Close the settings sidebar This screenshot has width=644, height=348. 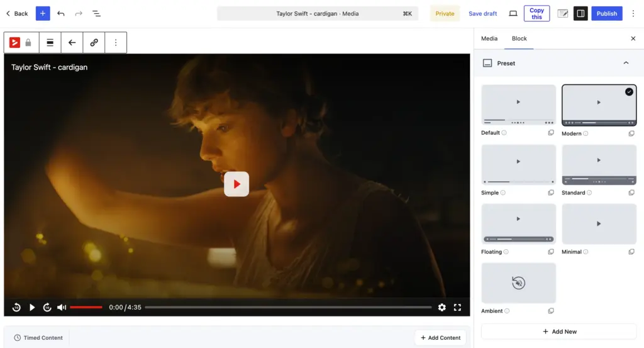633,38
